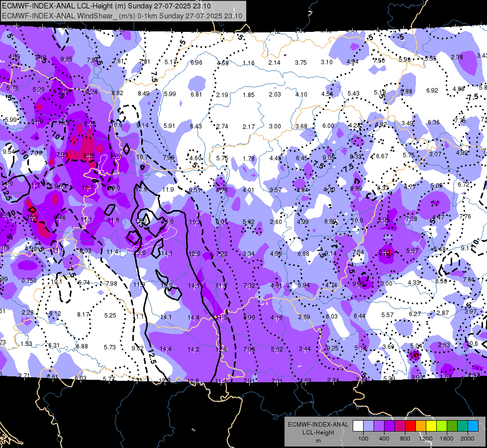
Task: Click the wind shear value 6.81
Action: coord(196,94)
